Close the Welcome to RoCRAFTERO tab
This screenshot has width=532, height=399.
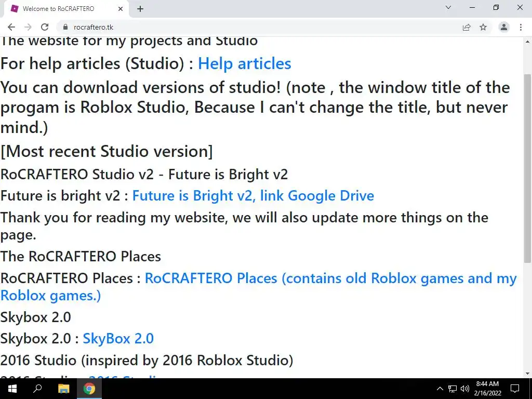coord(121,9)
